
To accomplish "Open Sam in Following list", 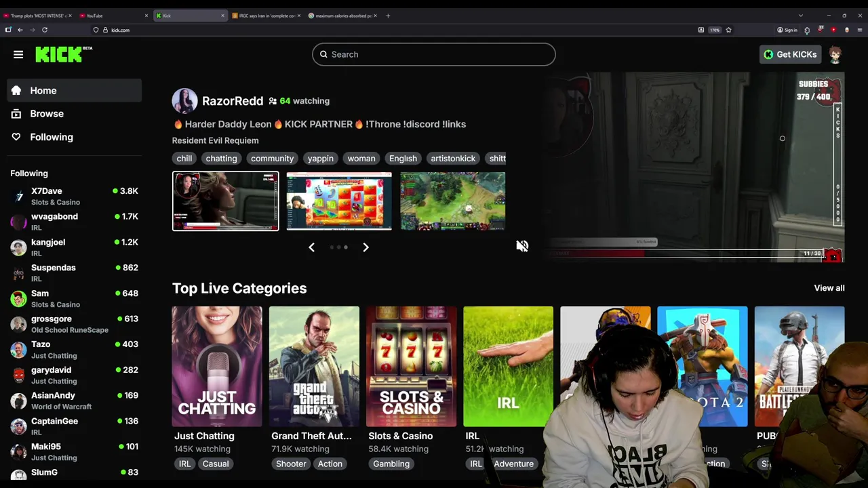I will 75,299.
